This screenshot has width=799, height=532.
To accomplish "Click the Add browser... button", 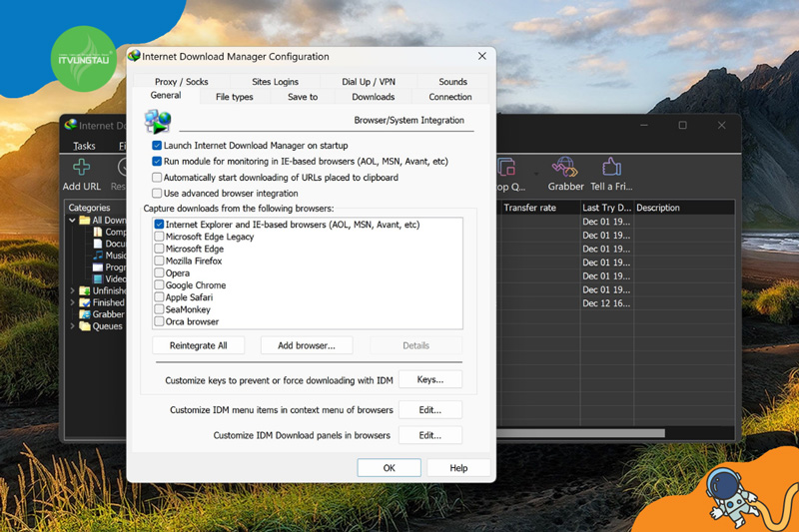I will 307,345.
